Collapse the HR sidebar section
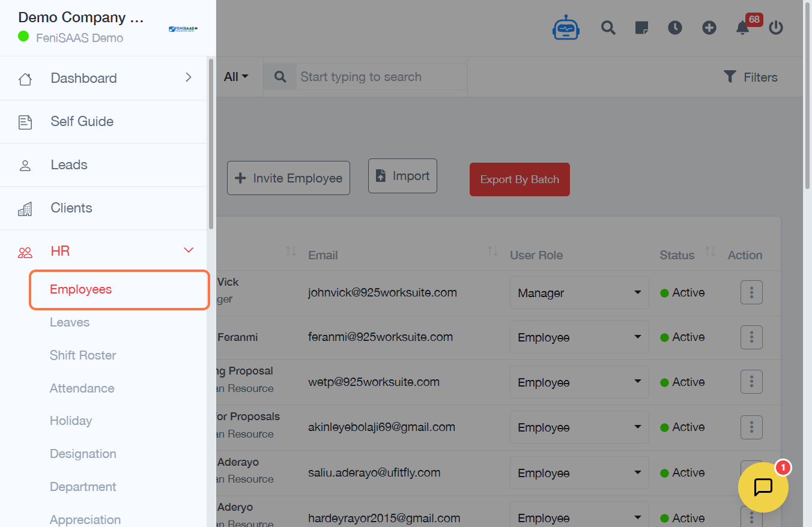The image size is (812, 527). click(188, 250)
